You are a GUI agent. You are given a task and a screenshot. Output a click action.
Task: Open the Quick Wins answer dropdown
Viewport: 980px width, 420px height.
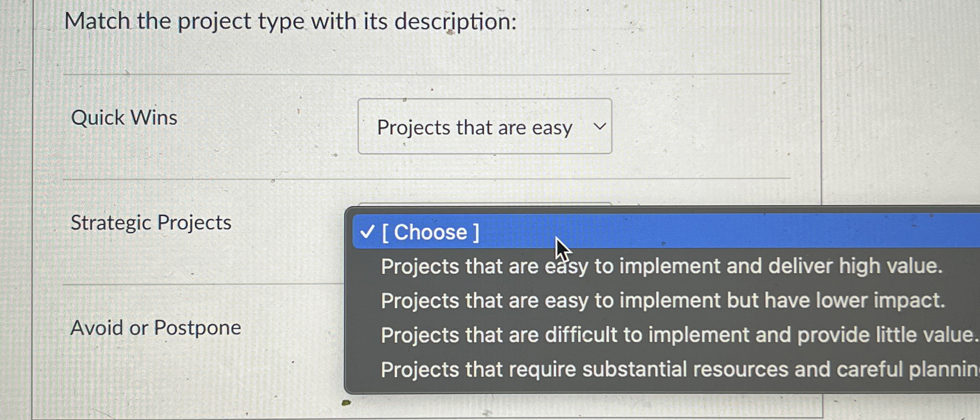pos(485,126)
